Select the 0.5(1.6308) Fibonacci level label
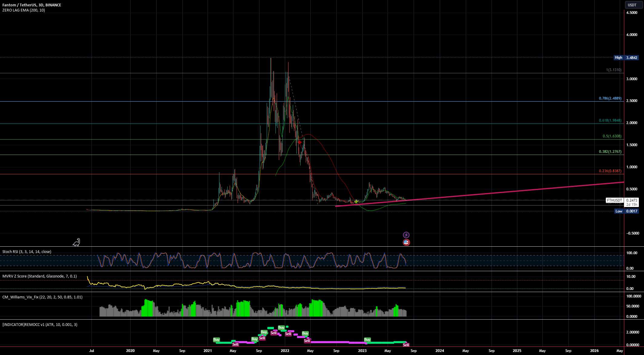 [612, 136]
